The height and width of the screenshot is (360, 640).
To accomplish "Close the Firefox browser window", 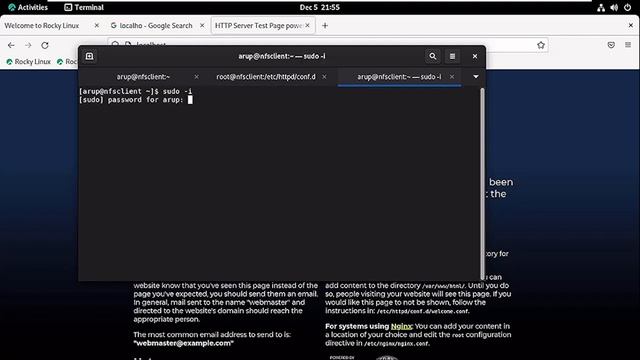I will point(631,25).
